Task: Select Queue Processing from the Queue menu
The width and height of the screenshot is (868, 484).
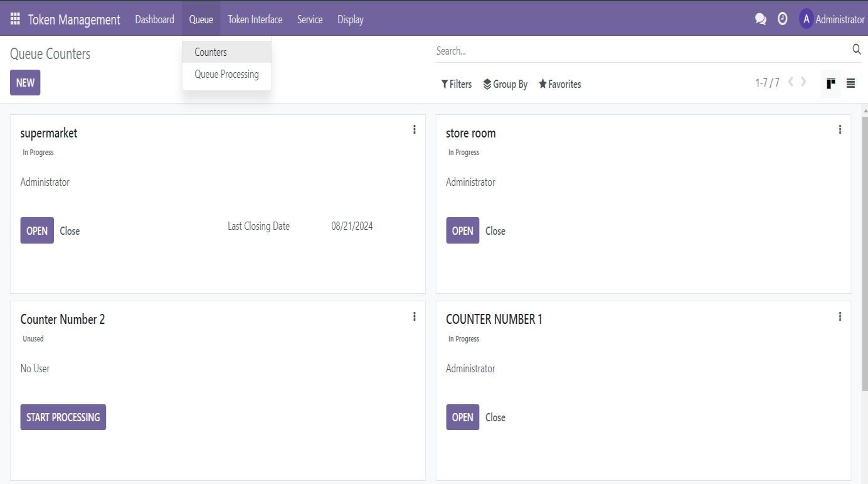Action: [x=226, y=74]
